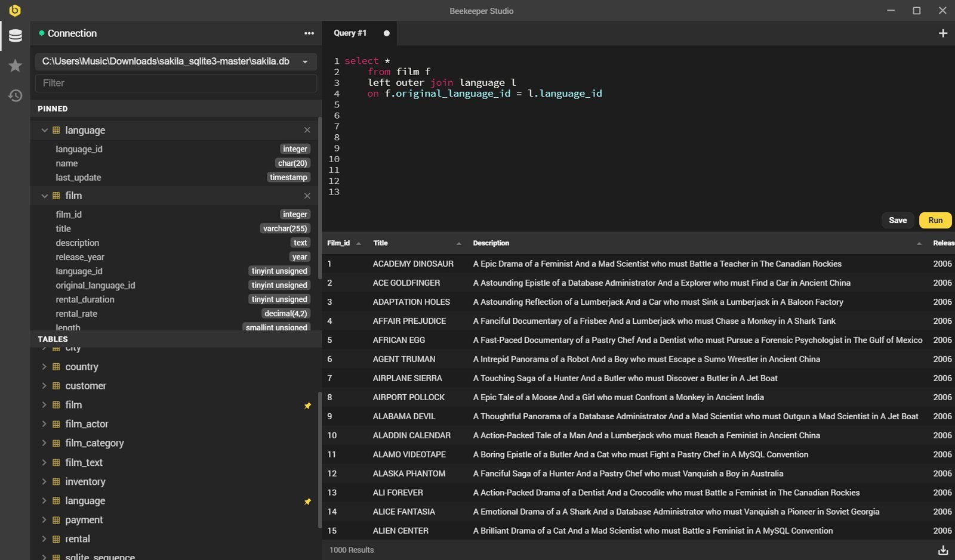Viewport: 955px width, 560px height.
Task: Collapse the pinned film table
Action: pyautogui.click(x=44, y=196)
